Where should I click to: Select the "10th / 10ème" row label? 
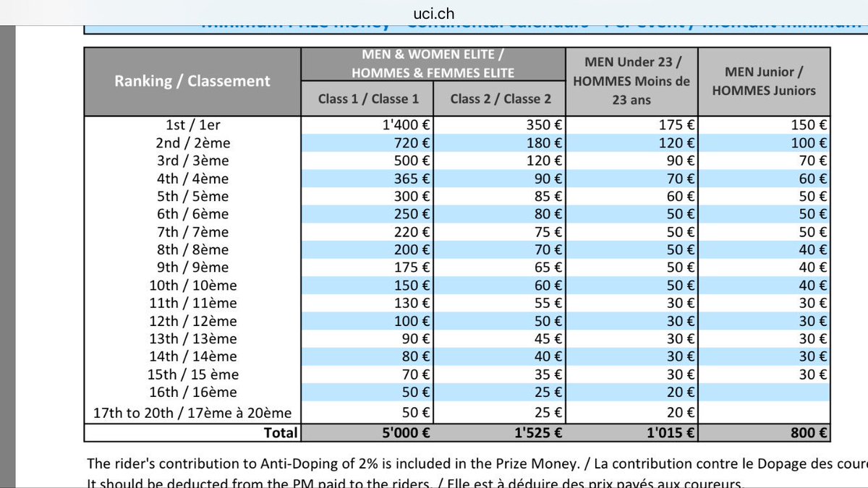click(192, 286)
